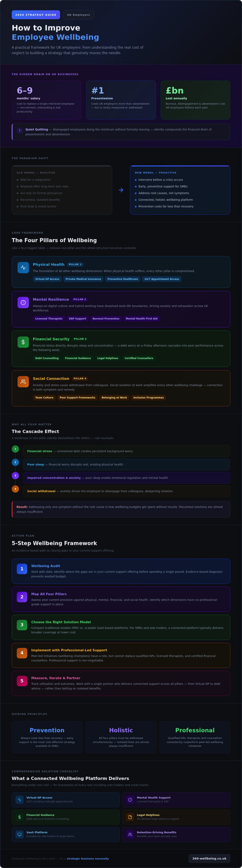Click cascade step 3 purple circle
Image resolution: width=242 pixels, height=868 pixels.
coord(15,476)
